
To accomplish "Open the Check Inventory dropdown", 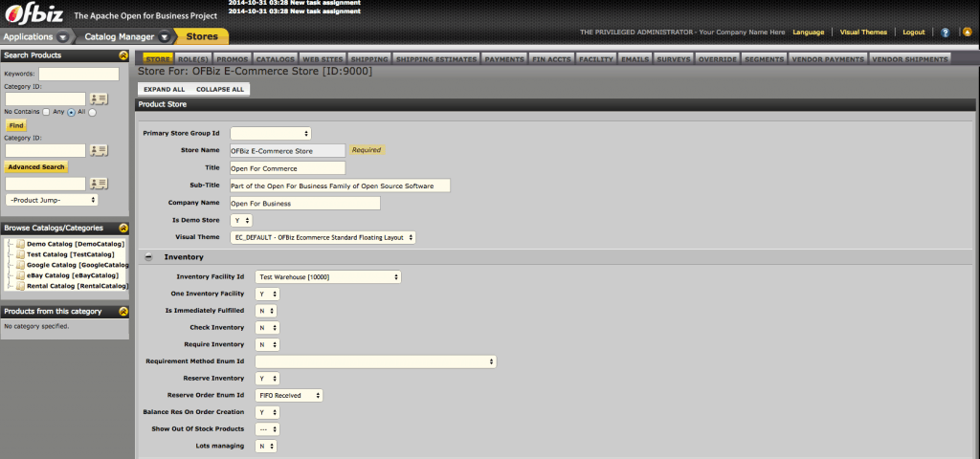I will pyautogui.click(x=267, y=328).
